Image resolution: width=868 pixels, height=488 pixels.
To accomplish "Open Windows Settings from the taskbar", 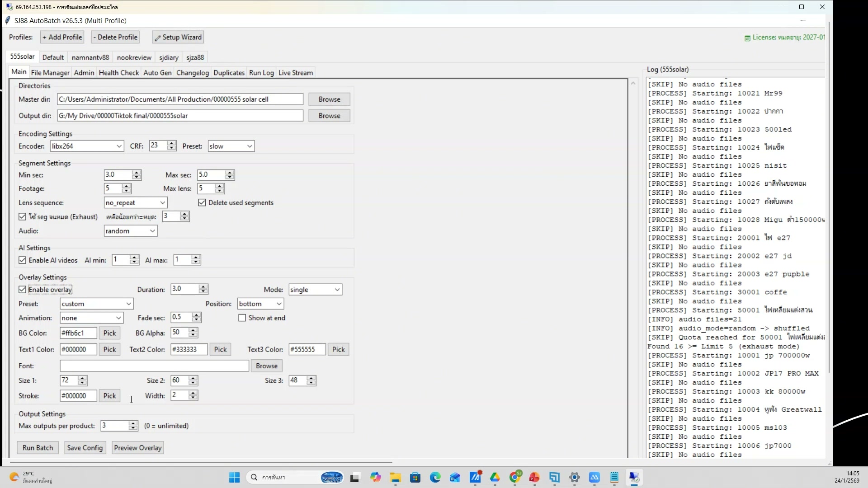I will click(574, 478).
